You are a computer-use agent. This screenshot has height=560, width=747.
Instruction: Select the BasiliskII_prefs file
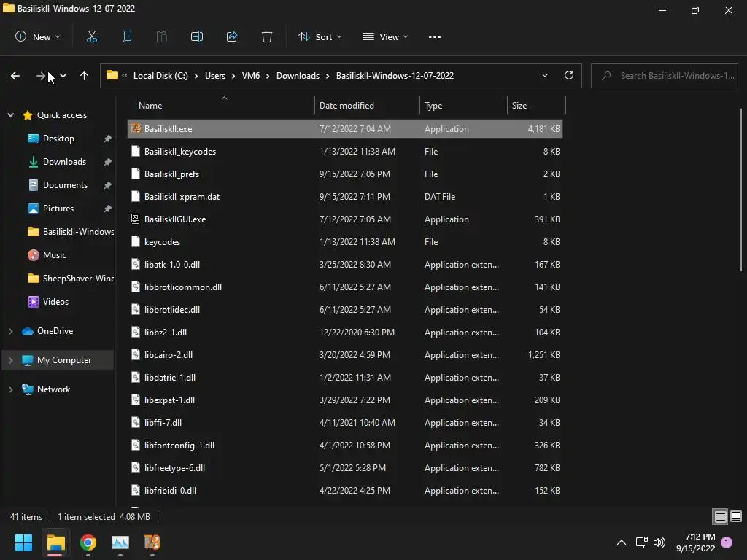345,174
